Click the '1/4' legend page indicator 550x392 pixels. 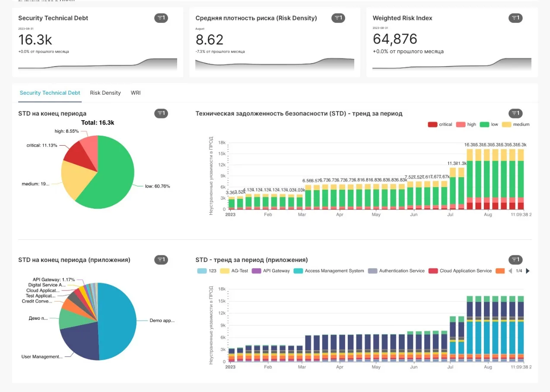point(519,271)
